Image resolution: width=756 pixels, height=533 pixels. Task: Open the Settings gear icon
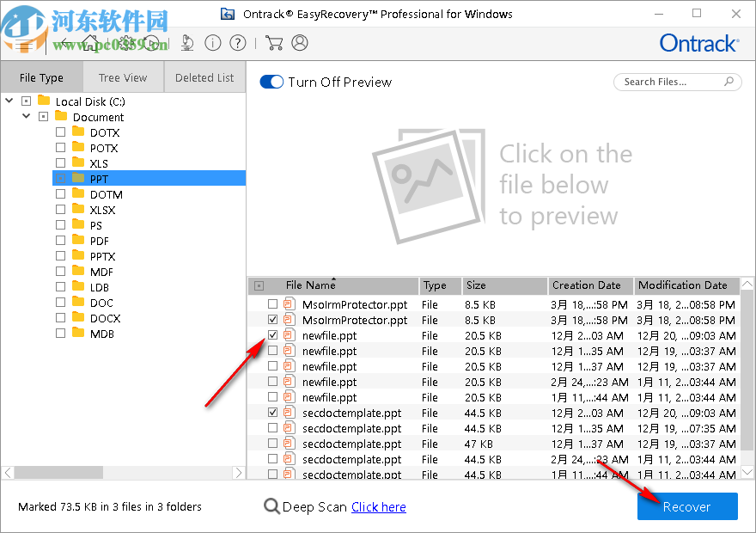pos(125,43)
